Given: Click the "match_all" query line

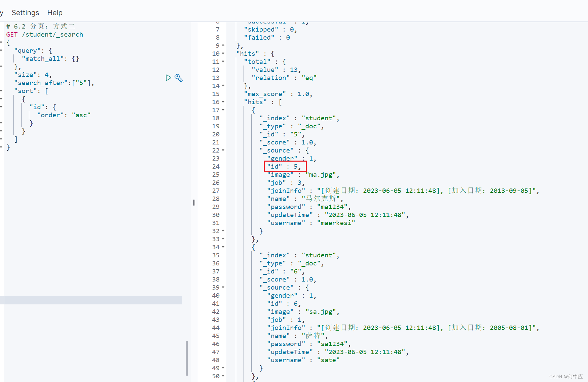Looking at the screenshot, I should [x=50, y=59].
